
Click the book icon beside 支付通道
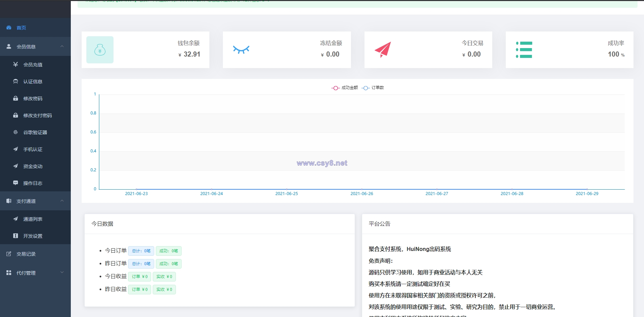(x=9, y=201)
